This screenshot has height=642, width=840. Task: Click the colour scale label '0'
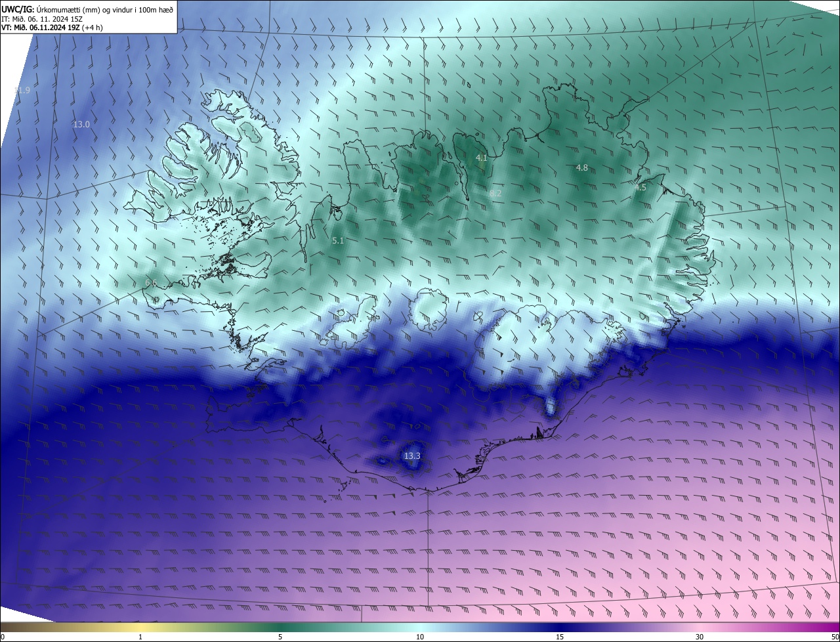(3, 637)
